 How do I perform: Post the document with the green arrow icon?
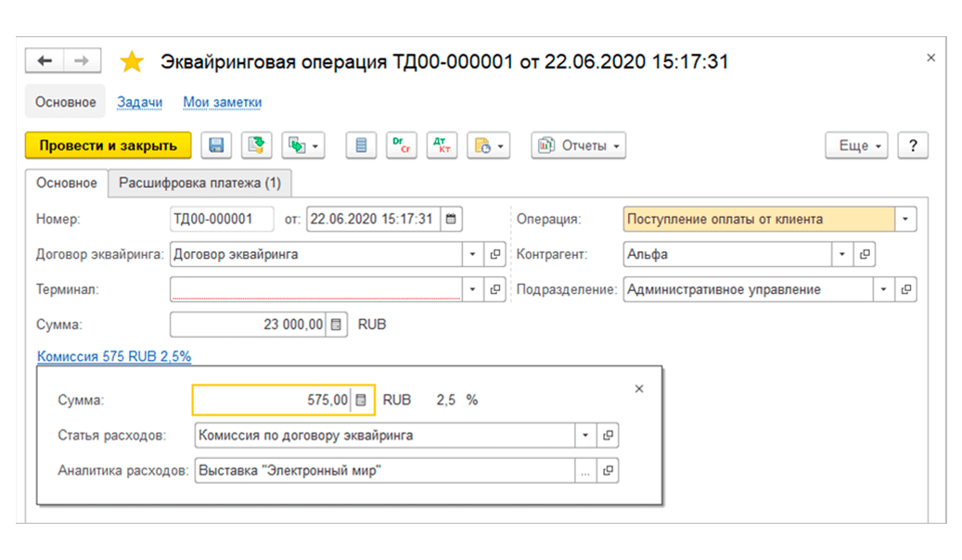pos(256,146)
